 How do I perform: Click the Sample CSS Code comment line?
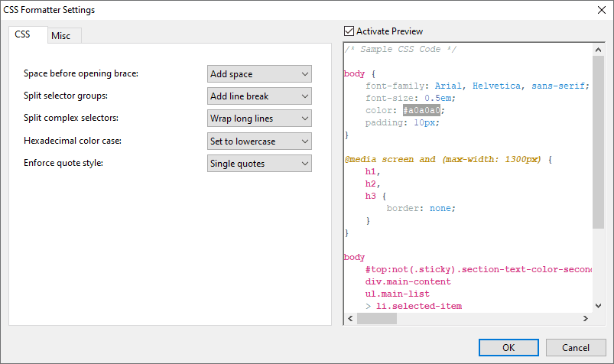pyautogui.click(x=400, y=49)
